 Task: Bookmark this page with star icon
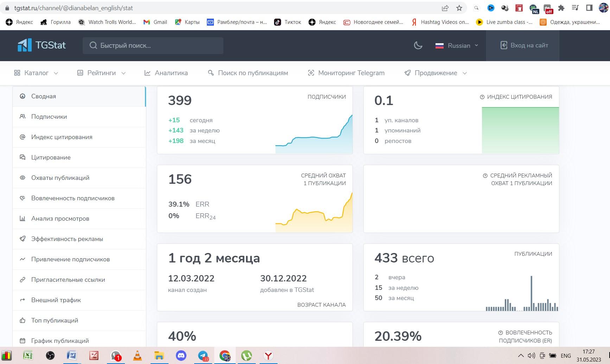tap(459, 8)
